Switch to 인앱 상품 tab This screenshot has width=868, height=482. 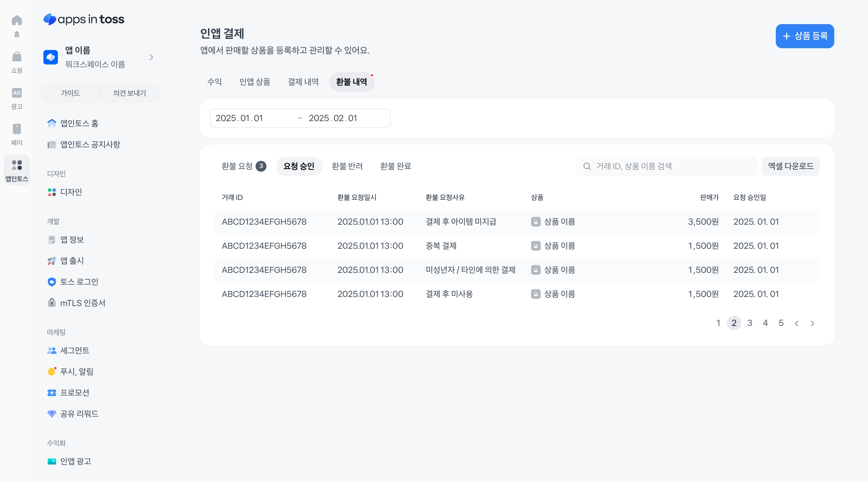coord(255,82)
